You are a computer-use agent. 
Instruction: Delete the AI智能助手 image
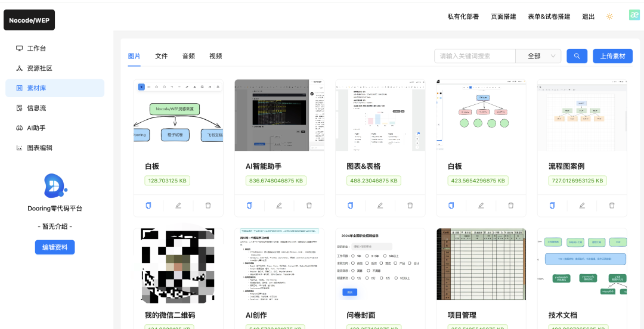(x=309, y=205)
